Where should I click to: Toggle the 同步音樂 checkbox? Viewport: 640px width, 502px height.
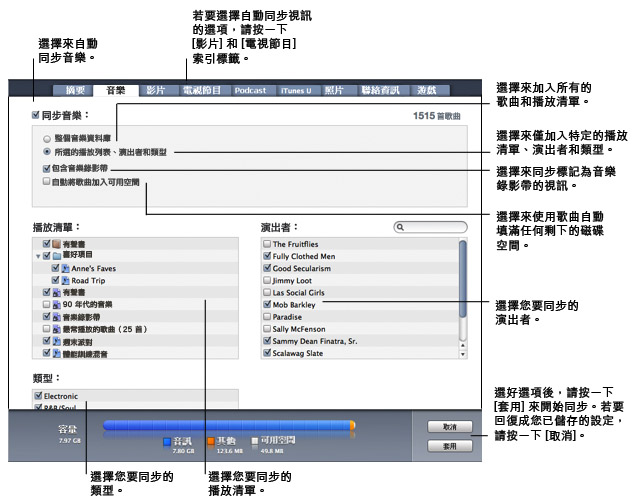click(36, 115)
